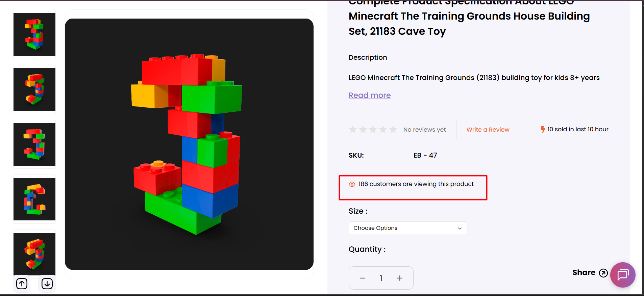Select the second product thumbnail
Image resolution: width=644 pixels, height=296 pixels.
(x=34, y=89)
